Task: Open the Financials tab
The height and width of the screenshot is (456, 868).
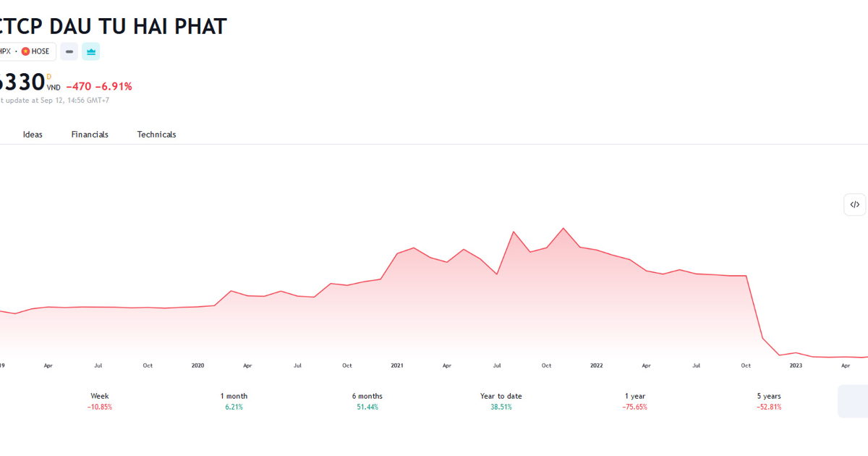Action: click(90, 135)
